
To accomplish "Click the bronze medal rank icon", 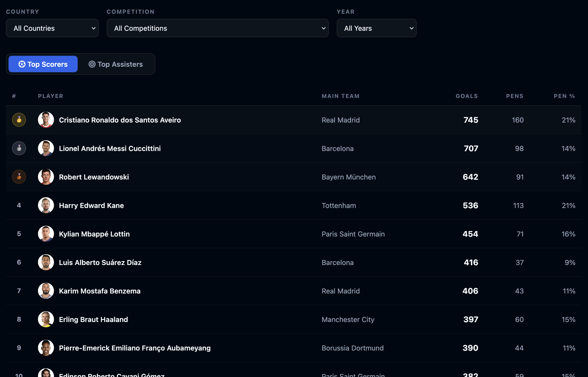I will click(x=19, y=177).
